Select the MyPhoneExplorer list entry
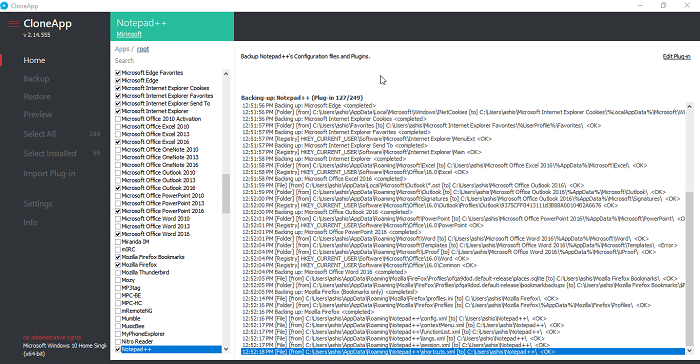This screenshot has height=364, width=700. coord(143,334)
